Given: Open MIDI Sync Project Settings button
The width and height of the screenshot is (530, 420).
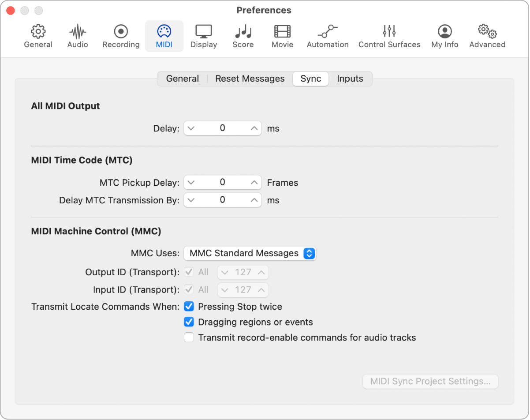Looking at the screenshot, I should point(430,382).
